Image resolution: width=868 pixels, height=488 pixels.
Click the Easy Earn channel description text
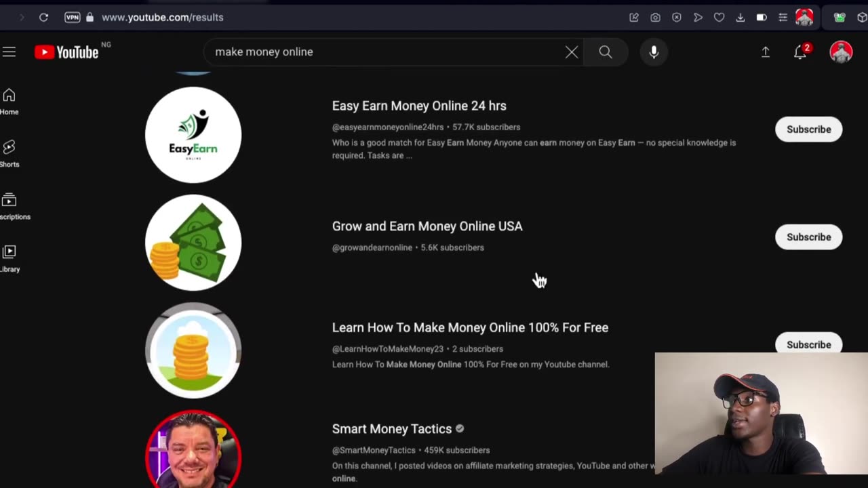tap(534, 149)
